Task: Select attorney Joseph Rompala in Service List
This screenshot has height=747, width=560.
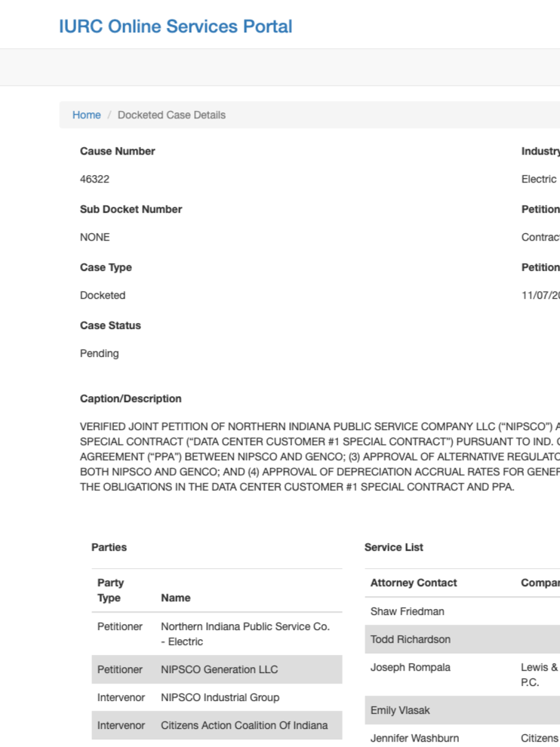Action: pyautogui.click(x=411, y=668)
